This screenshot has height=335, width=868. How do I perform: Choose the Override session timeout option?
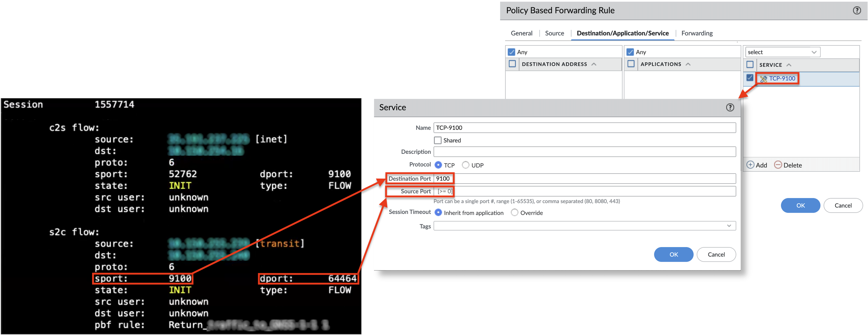coord(514,213)
